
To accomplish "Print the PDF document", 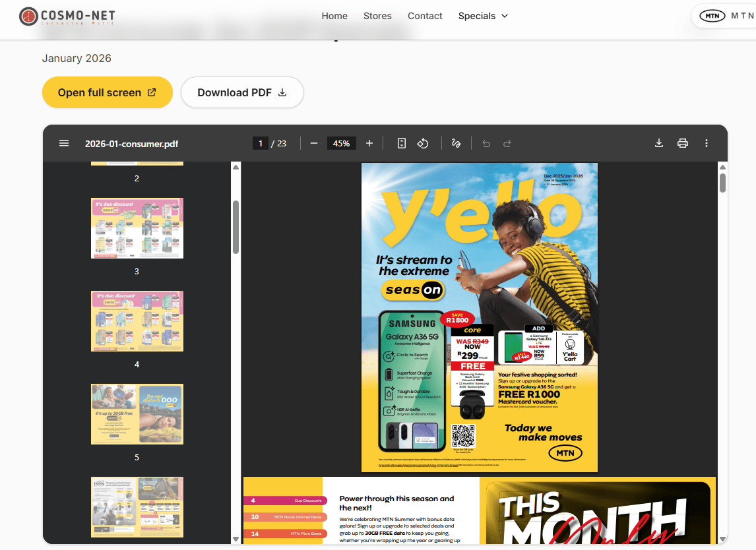I will pyautogui.click(x=682, y=143).
